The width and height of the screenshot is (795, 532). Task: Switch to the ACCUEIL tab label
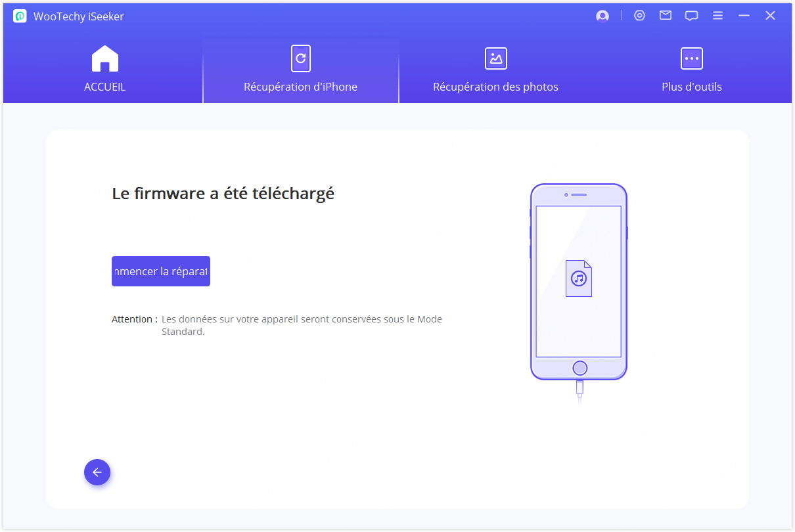(104, 87)
